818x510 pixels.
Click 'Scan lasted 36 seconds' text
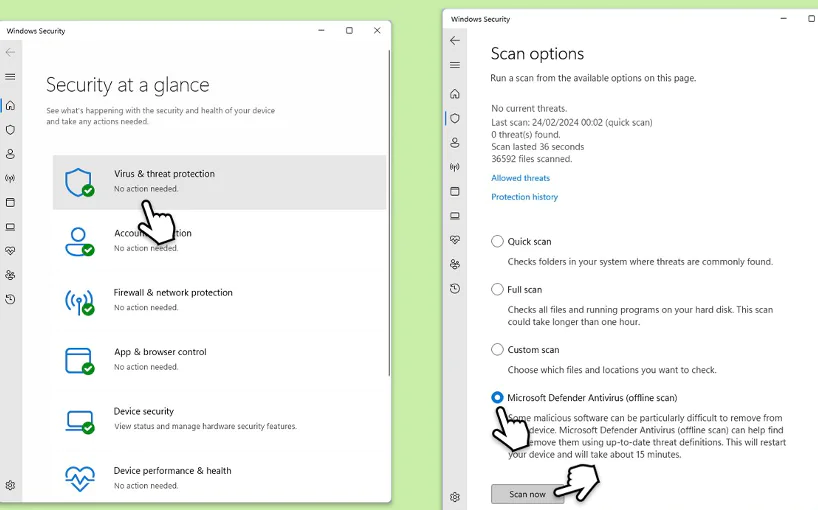(x=537, y=147)
